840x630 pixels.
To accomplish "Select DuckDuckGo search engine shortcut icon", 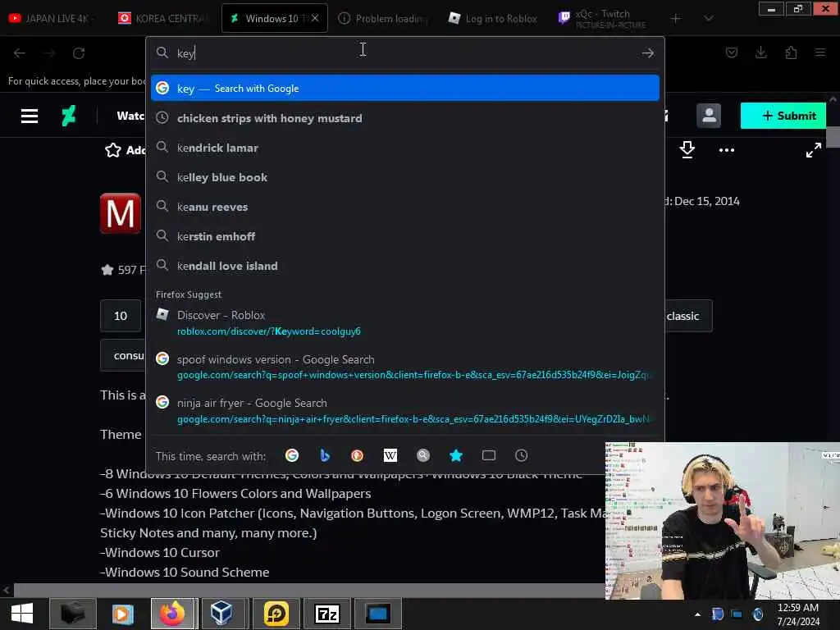I will tap(357, 455).
